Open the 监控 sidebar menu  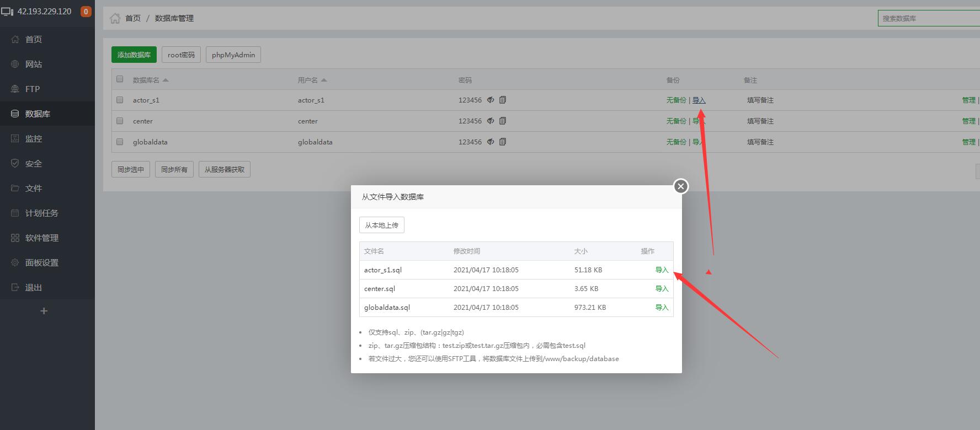click(x=34, y=139)
